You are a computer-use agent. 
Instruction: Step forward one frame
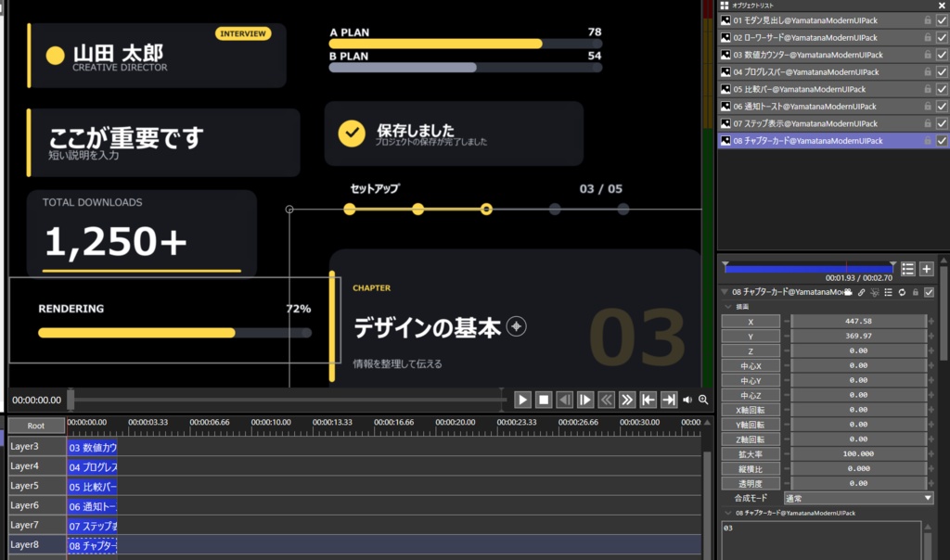point(585,400)
